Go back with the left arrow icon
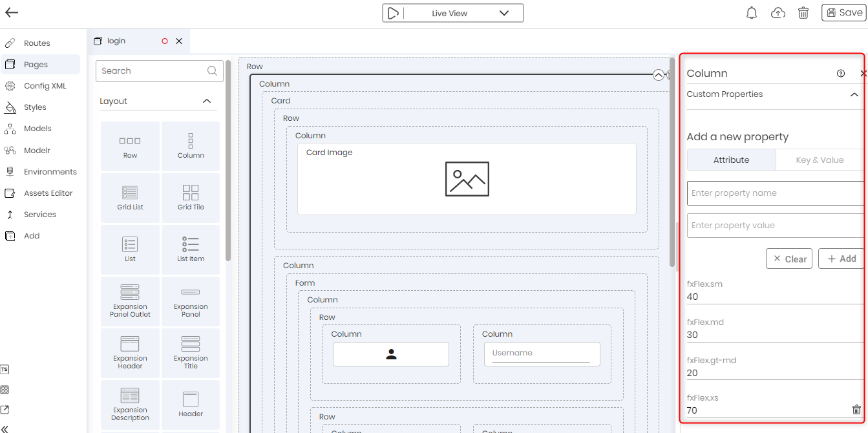 (12, 13)
